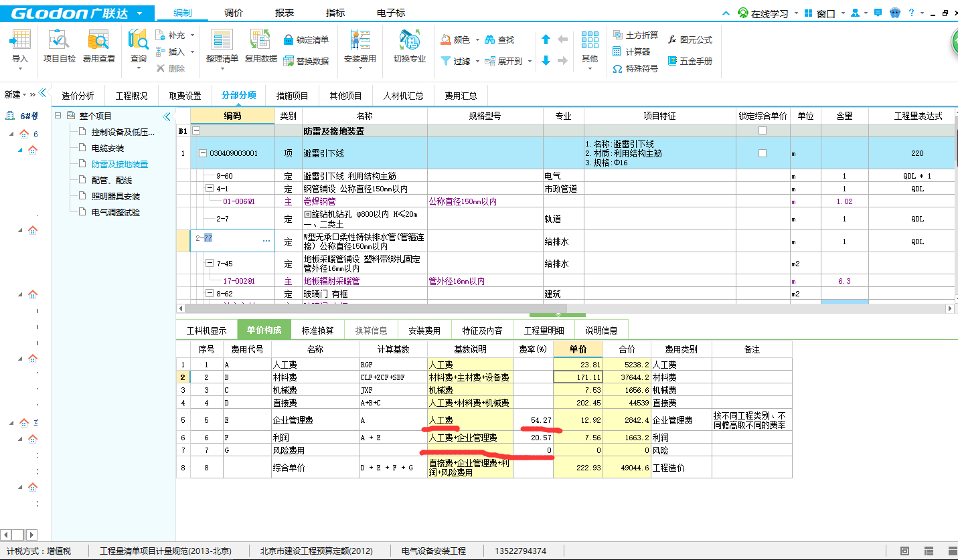The width and height of the screenshot is (958, 560).
Task: Click the message feedback icon in title bar
Action: pyautogui.click(x=878, y=13)
